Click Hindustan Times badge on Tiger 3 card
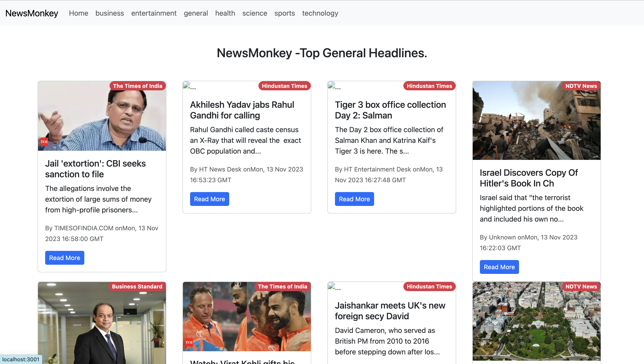Image resolution: width=644 pixels, height=364 pixels. tap(429, 86)
